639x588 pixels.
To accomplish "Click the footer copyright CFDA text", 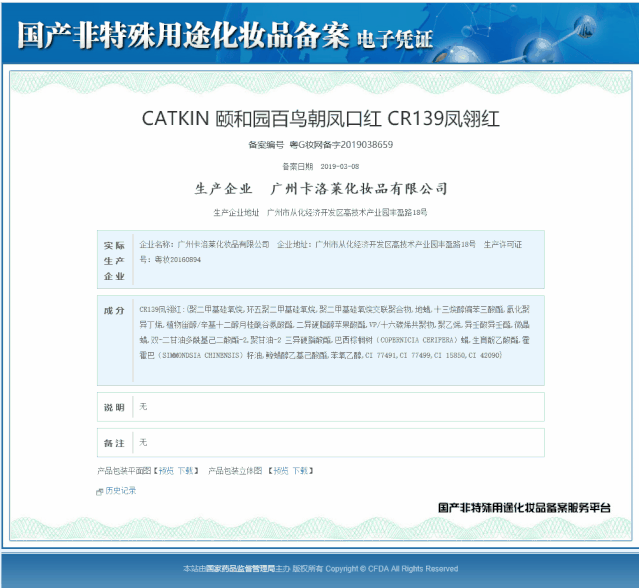I will [x=320, y=569].
